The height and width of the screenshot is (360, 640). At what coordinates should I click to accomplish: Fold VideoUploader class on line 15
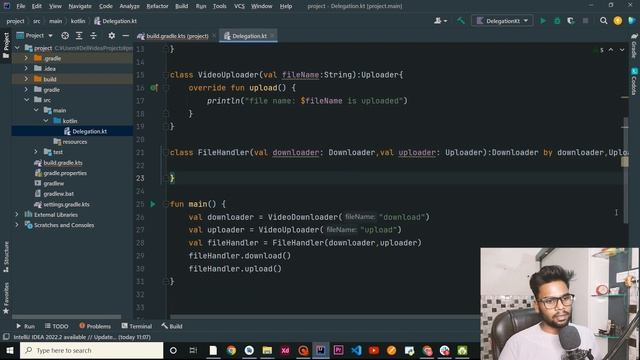[165, 75]
